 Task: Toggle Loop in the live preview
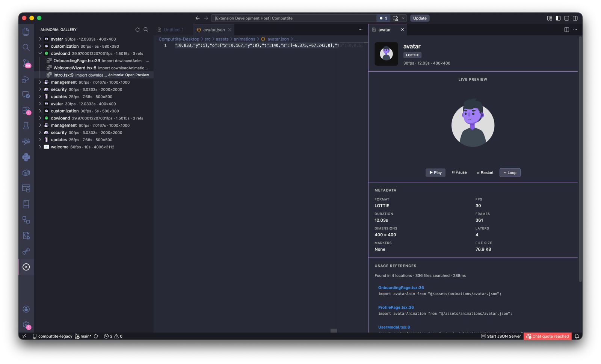tap(510, 172)
